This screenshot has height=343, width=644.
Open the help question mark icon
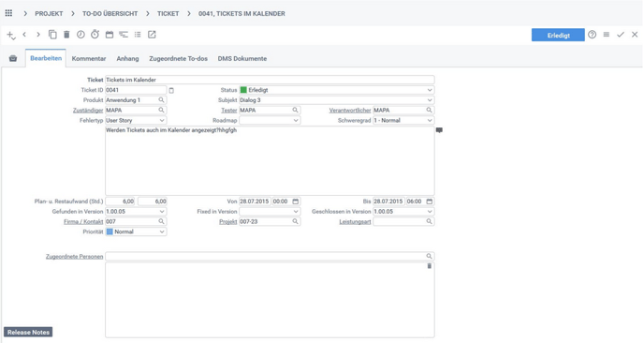[592, 35]
